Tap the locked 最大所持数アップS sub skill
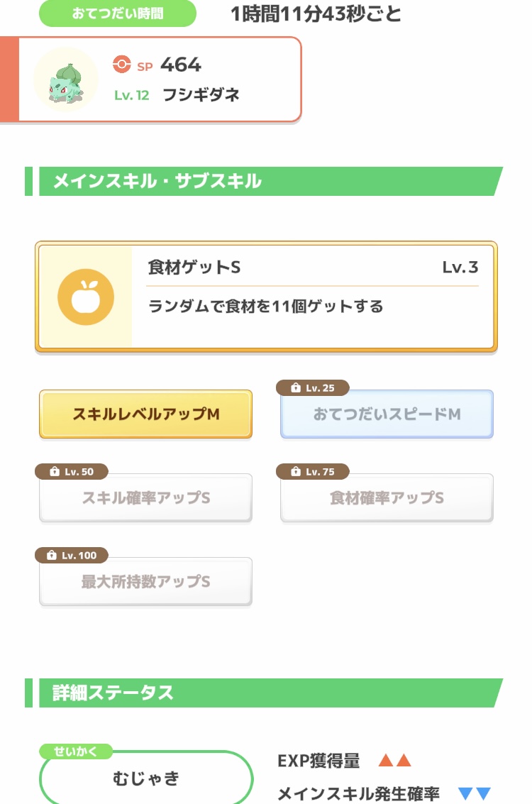This screenshot has height=804, width=532. pos(145,582)
